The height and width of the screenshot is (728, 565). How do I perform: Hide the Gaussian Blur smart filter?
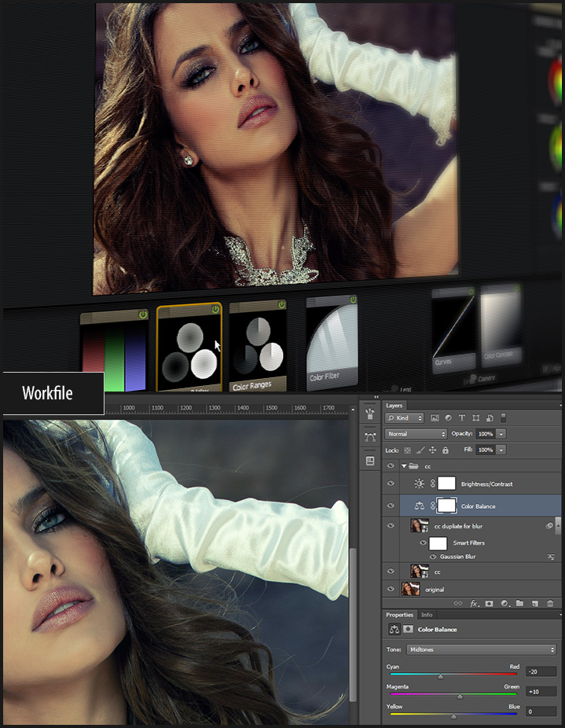point(423,557)
